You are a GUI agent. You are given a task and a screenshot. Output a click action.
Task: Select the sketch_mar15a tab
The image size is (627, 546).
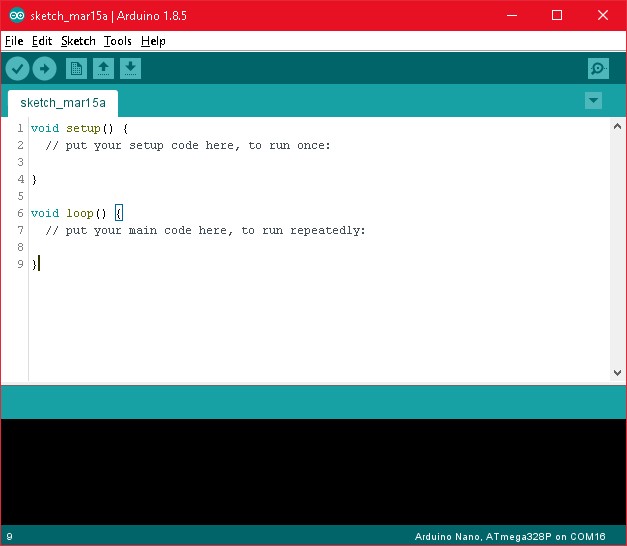pyautogui.click(x=63, y=103)
